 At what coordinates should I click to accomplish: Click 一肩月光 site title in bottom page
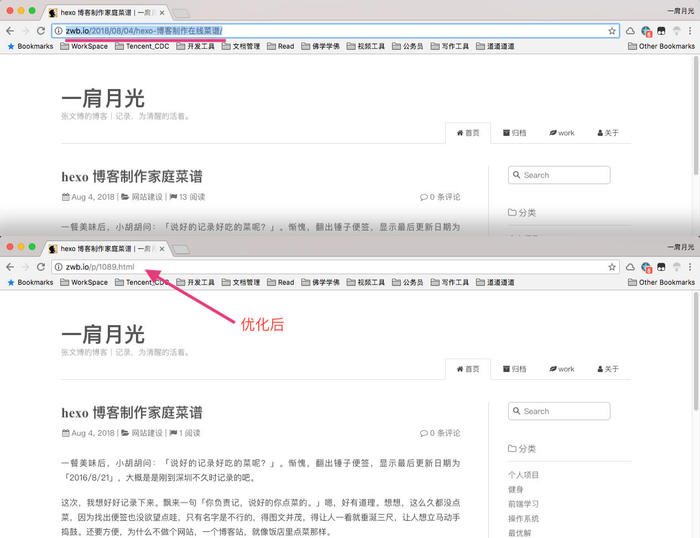[x=103, y=334]
